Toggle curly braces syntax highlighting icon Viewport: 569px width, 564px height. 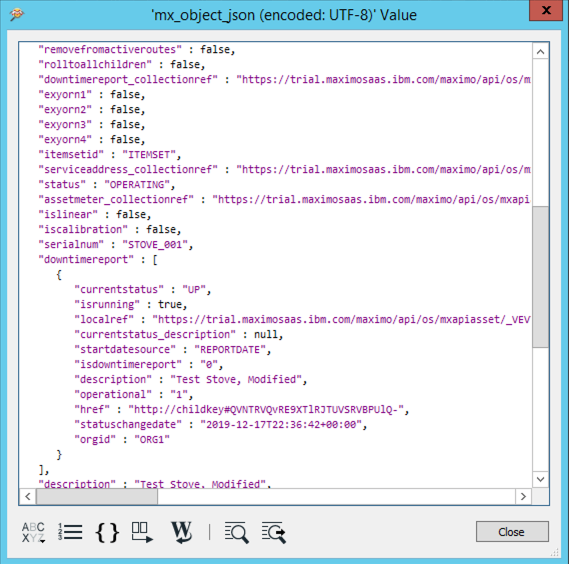(x=107, y=532)
